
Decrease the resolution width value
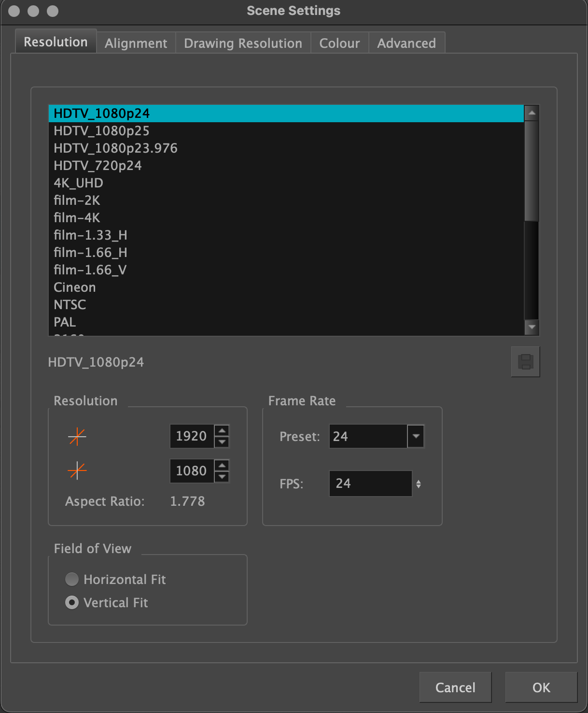[222, 442]
